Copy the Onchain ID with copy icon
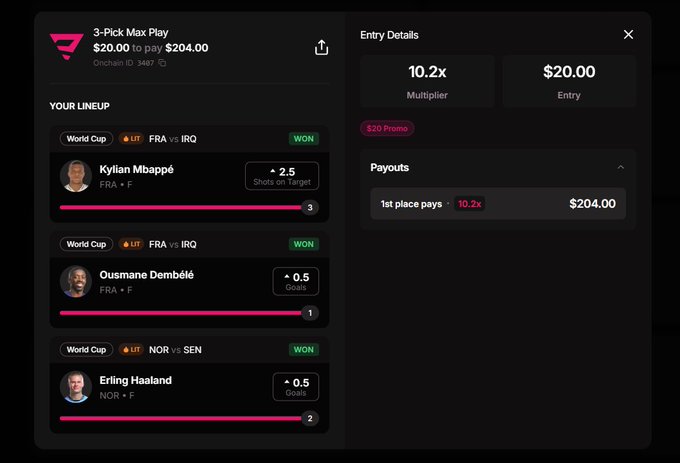The image size is (680, 463). tap(162, 63)
